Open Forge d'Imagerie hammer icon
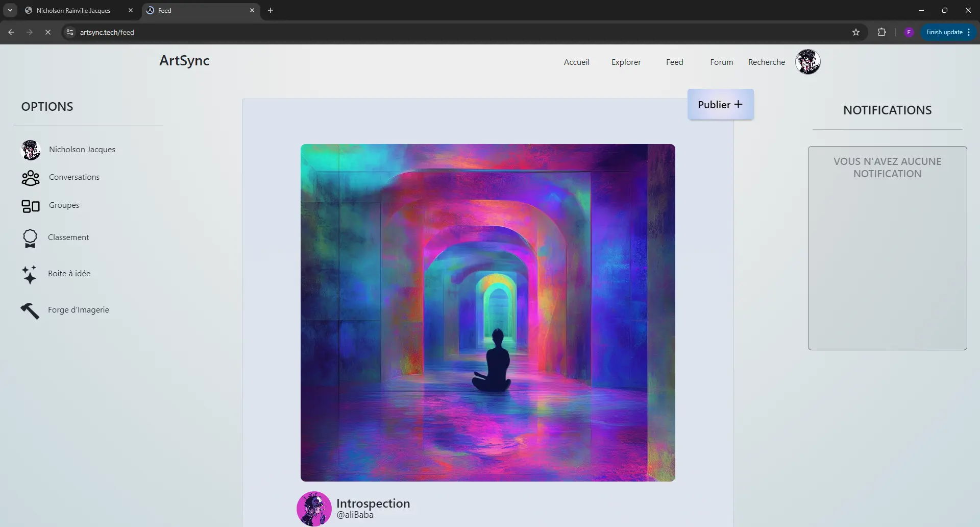 pos(30,310)
